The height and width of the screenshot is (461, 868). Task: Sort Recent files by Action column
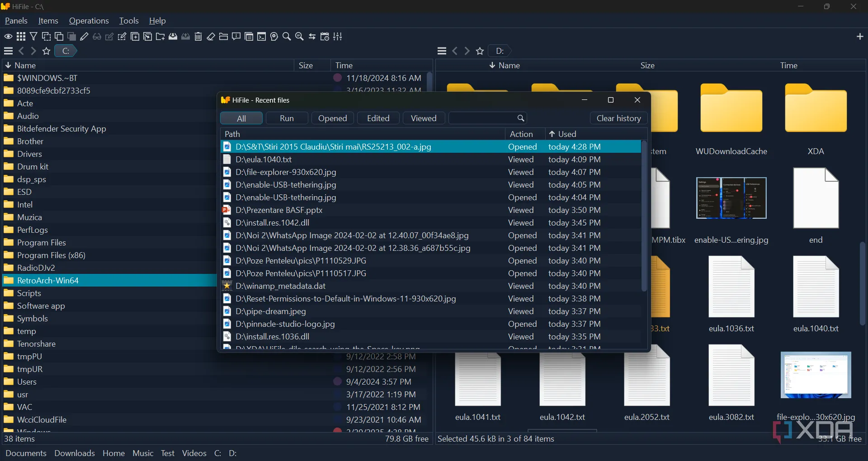click(525, 134)
